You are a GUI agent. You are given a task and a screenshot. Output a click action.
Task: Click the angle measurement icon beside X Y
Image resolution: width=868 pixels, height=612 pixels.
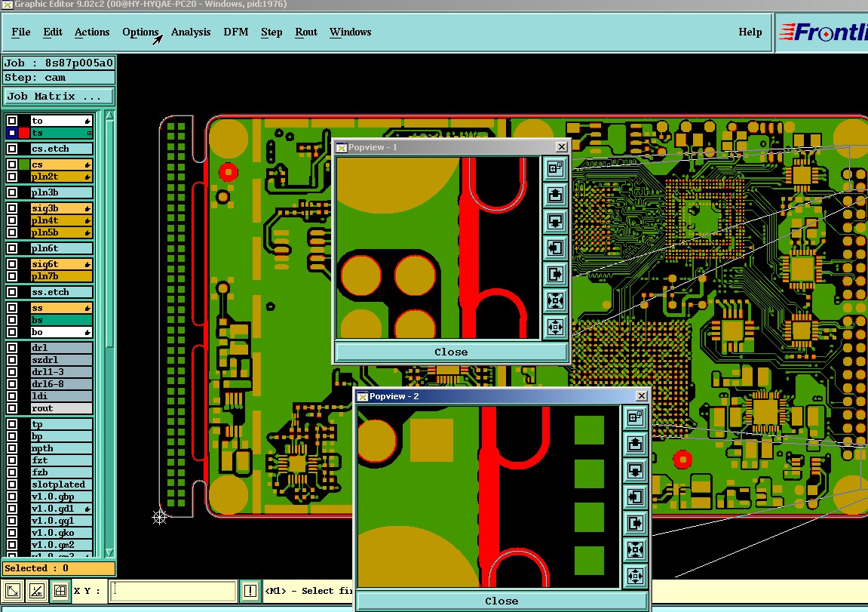point(36,591)
